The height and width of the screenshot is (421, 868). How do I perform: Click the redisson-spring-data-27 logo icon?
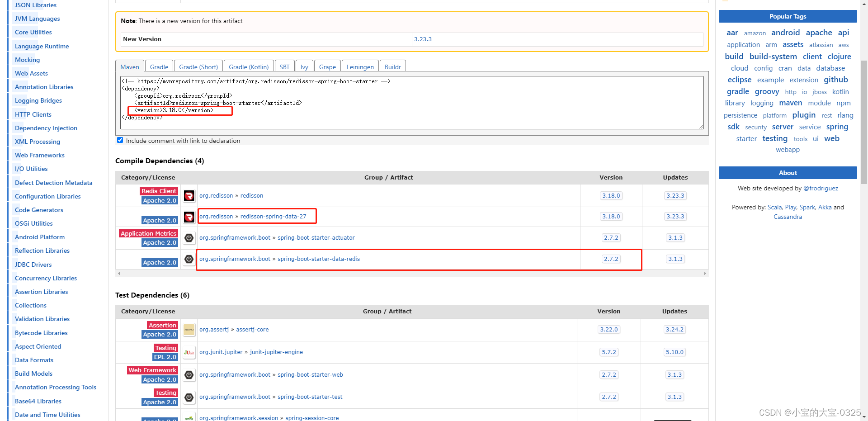[189, 217]
